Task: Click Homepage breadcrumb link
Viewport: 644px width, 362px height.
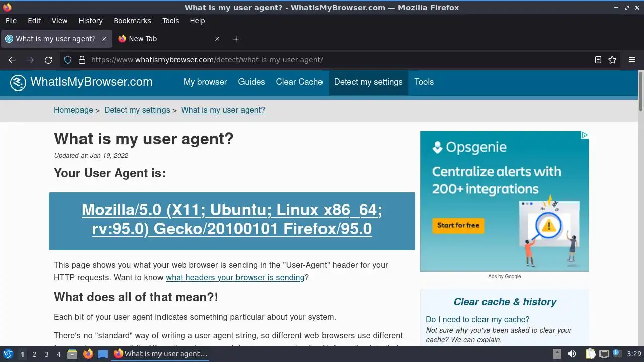Action: coord(73,110)
